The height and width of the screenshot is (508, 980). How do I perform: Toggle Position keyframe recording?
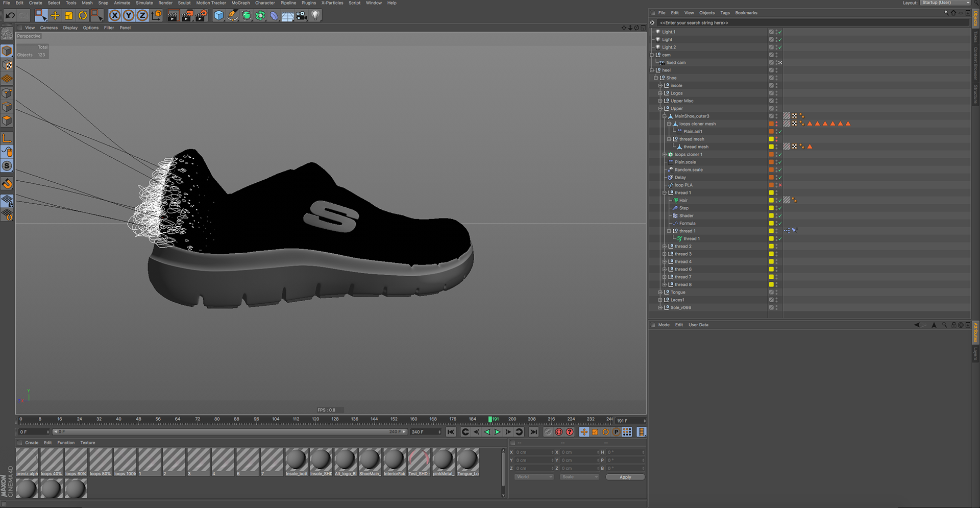[x=584, y=432]
